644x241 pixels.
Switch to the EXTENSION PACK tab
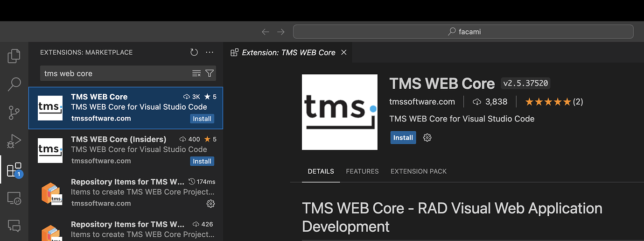(x=418, y=171)
